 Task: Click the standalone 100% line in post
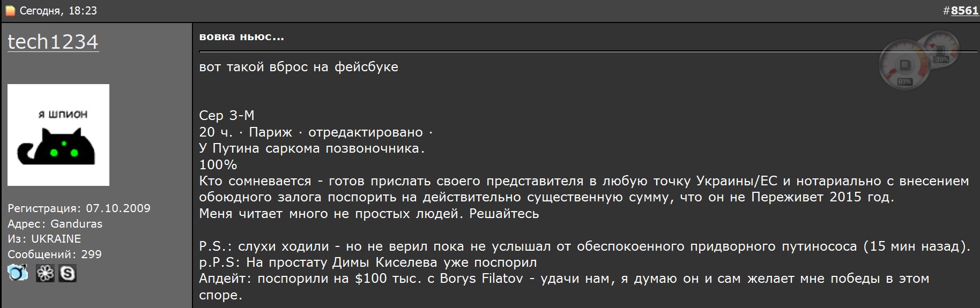218,165
